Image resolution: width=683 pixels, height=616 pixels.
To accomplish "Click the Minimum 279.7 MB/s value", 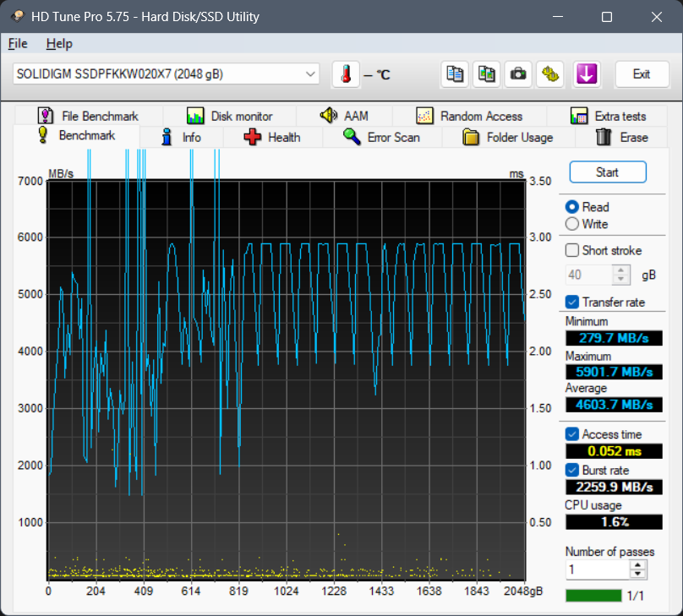I will [614, 338].
